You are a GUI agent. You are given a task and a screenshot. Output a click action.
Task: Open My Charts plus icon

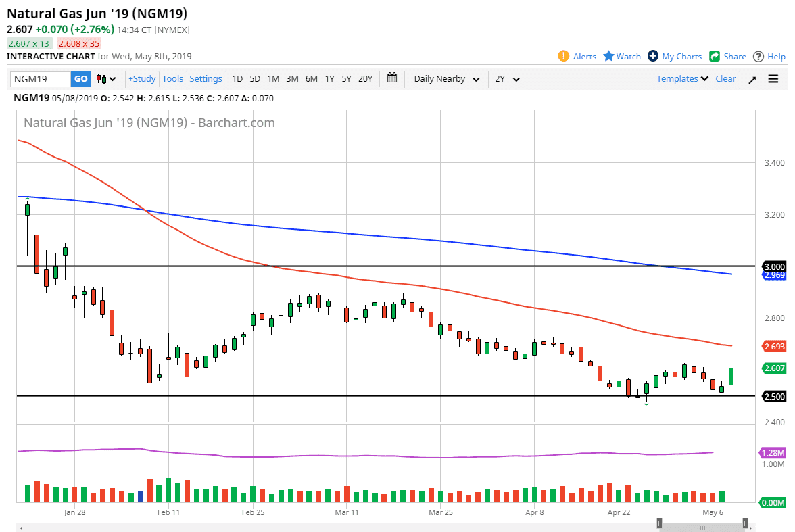(653, 56)
